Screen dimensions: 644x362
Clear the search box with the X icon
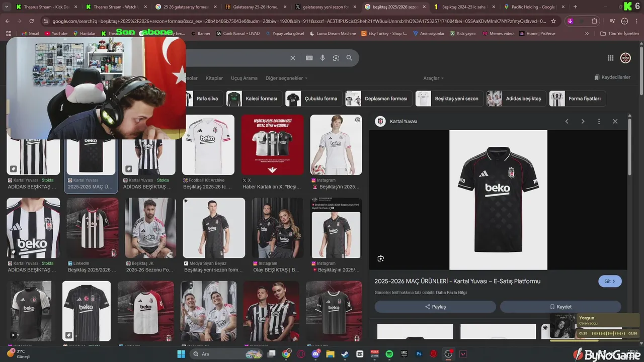pos(293,58)
